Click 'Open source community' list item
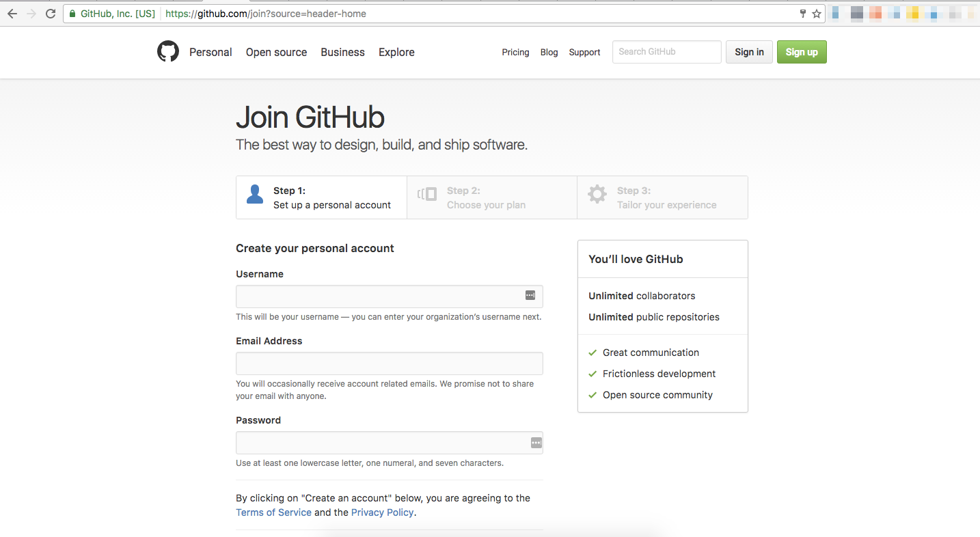The image size is (980, 537). tap(657, 395)
